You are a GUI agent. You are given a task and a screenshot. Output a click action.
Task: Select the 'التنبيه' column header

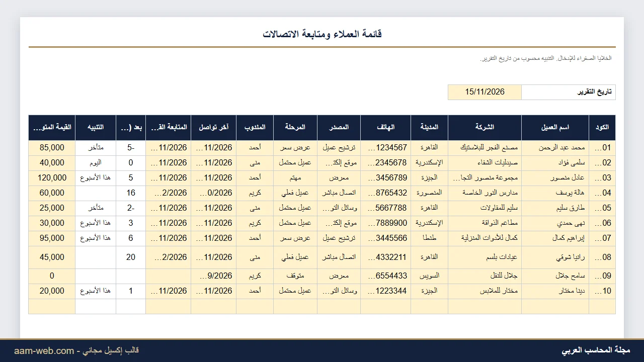tap(96, 128)
